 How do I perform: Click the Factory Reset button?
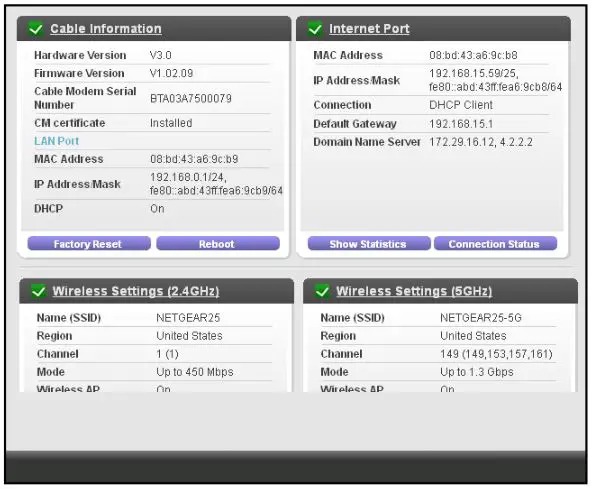[89, 244]
